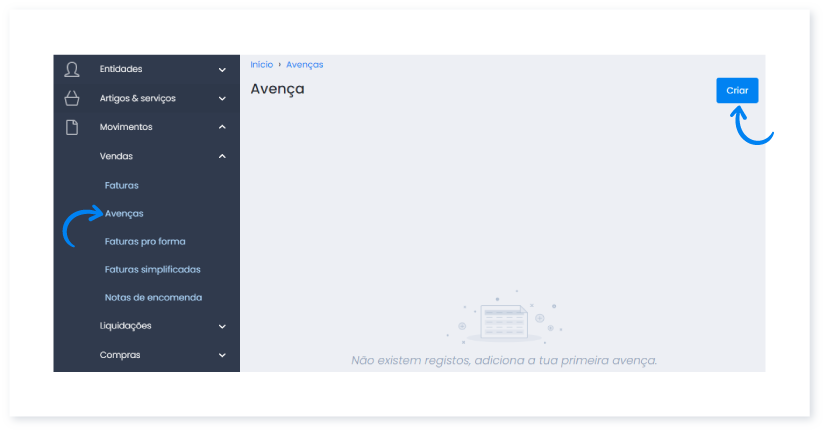
Task: Click the empty table illustration icon
Action: coord(504,321)
